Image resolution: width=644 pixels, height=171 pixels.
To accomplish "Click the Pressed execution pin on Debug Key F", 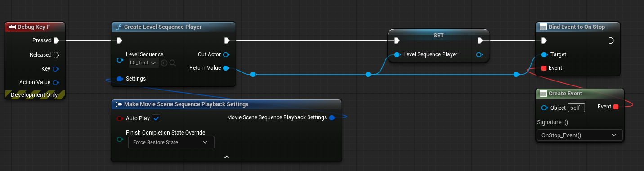I will coord(57,40).
